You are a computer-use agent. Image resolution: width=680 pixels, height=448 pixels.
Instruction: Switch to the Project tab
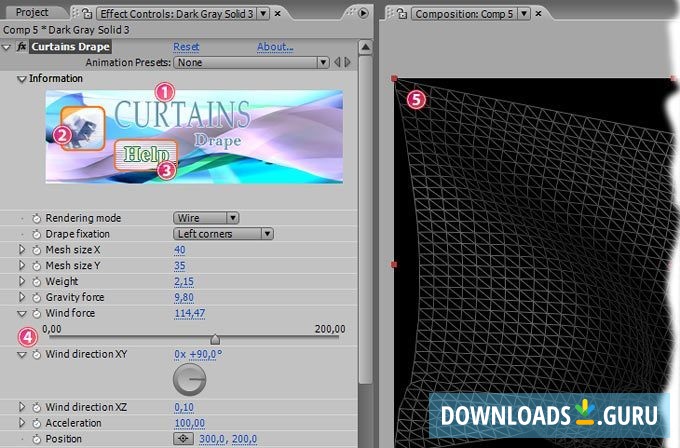coord(32,12)
